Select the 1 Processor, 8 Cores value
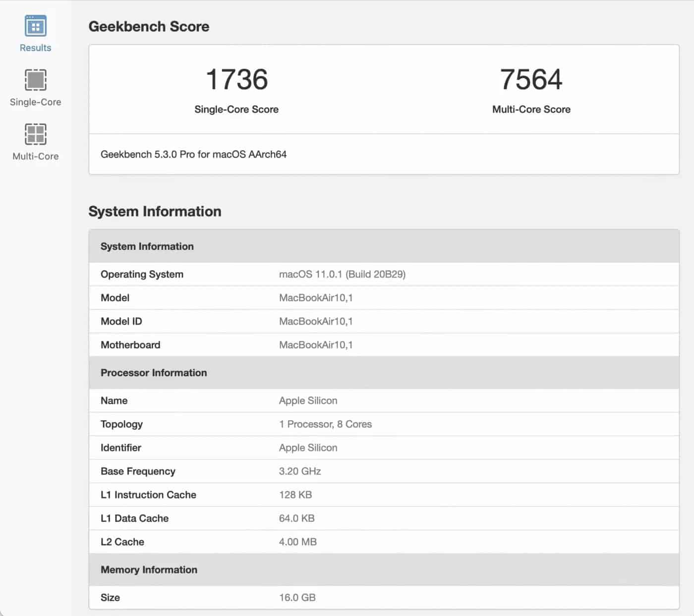694x616 pixels. click(325, 424)
